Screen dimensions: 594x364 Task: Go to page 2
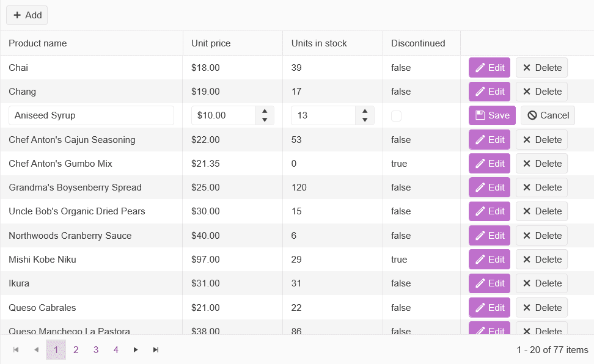pos(76,349)
